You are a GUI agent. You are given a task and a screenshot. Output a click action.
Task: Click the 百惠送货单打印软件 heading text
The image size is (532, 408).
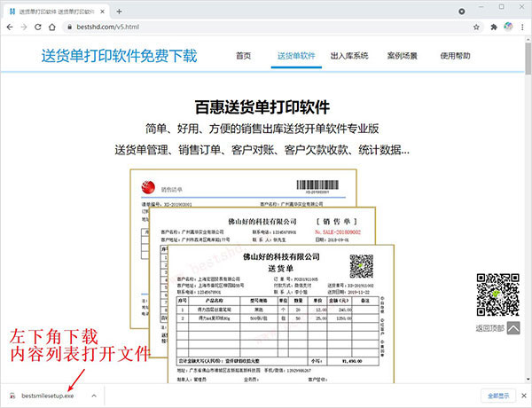tap(262, 107)
